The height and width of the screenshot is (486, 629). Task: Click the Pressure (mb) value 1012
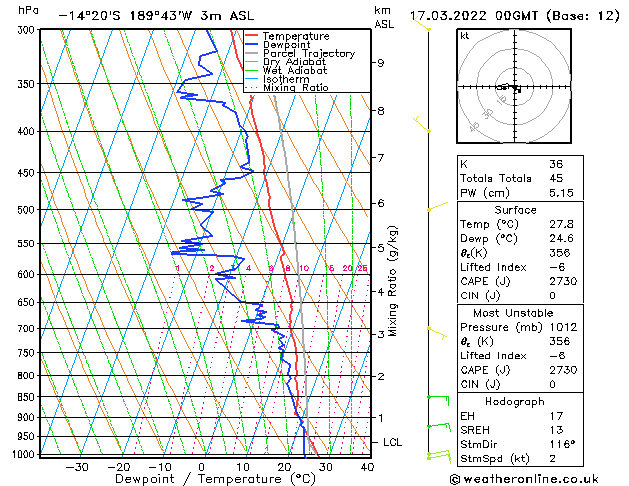point(563,327)
